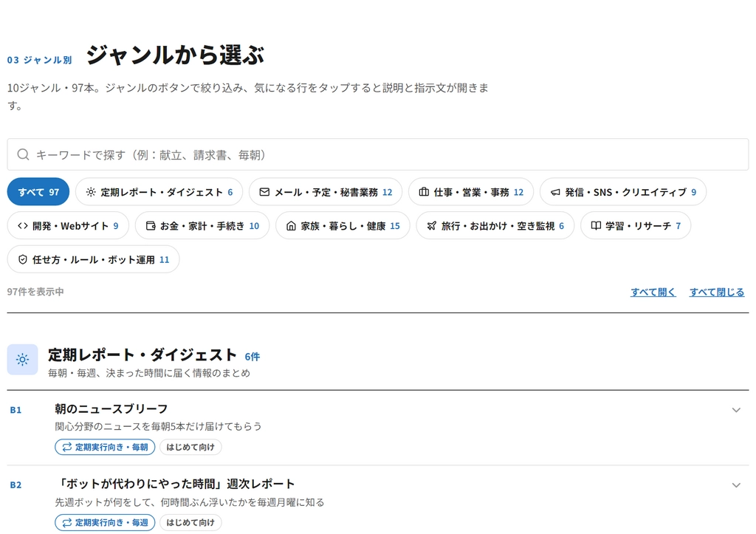
Task: Expand the 朝のニュースブリーフ row chevron
Action: pos(736,410)
